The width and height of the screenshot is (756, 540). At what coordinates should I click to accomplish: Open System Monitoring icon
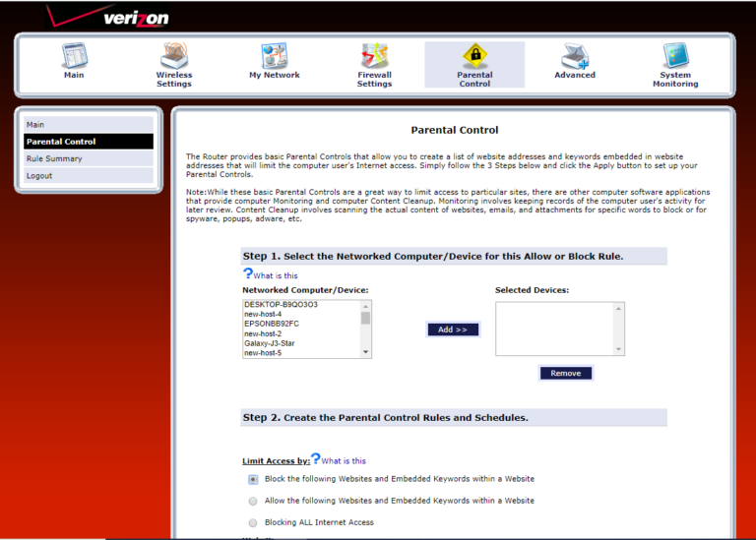coord(675,56)
